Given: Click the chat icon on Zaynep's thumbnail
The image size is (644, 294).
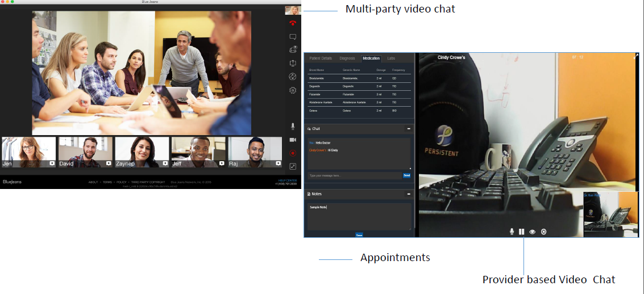Looking at the screenshot, I should click(165, 163).
